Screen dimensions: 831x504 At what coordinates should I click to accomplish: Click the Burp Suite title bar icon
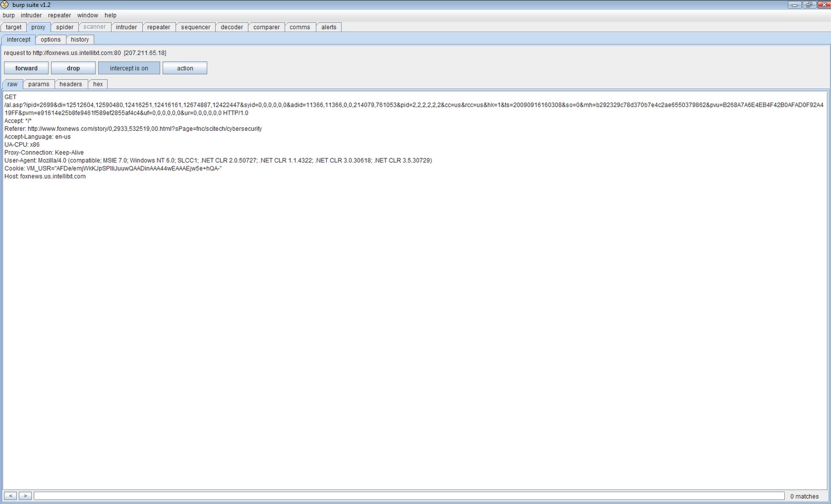pyautogui.click(x=5, y=5)
